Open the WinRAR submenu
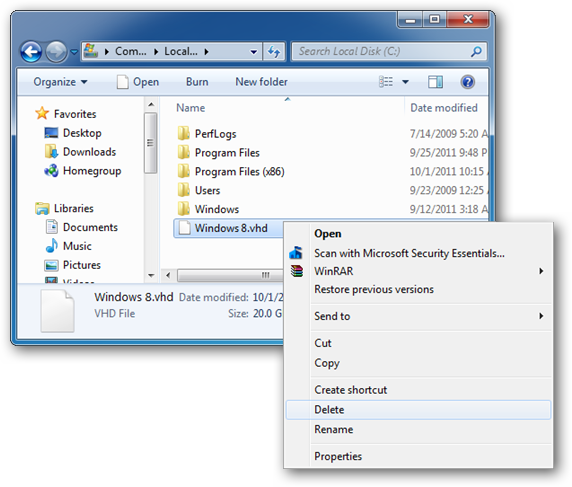Screen dimensions: 572x487 pyautogui.click(x=418, y=271)
